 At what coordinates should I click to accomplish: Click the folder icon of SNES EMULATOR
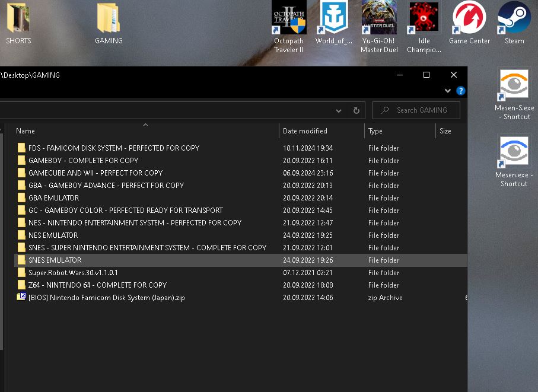coord(21,260)
